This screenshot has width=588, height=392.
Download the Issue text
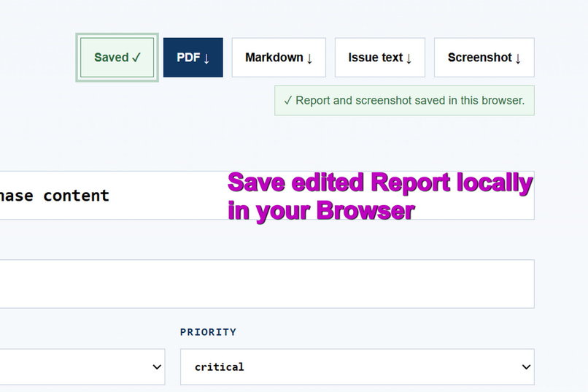380,58
